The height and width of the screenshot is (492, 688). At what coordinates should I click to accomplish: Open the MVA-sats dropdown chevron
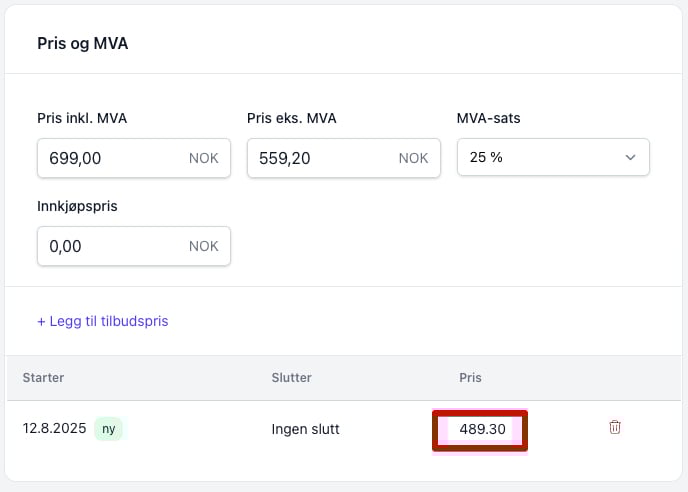point(630,158)
